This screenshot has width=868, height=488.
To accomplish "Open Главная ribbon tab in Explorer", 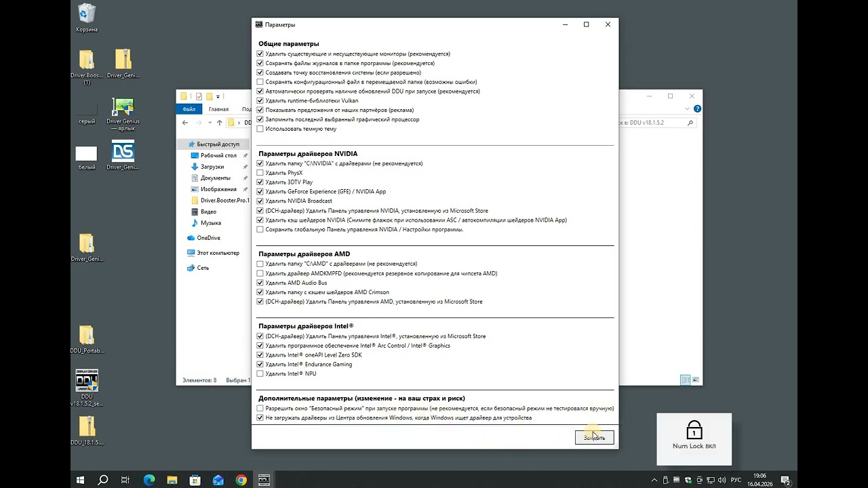I will pos(218,109).
